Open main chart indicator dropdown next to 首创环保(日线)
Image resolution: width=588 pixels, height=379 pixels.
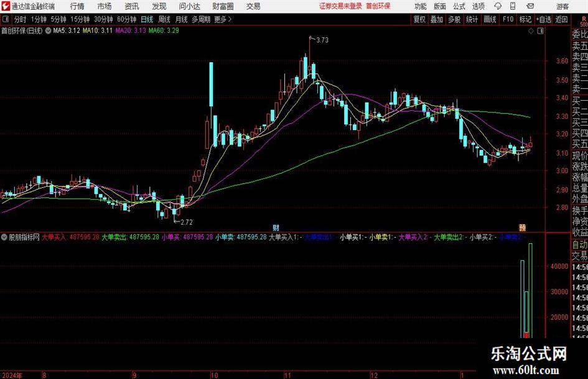[48, 30]
